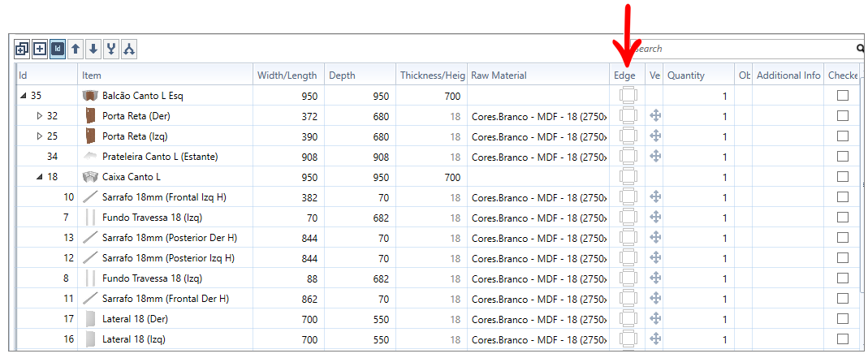Move item up with the up-arrow icon
Screen dimensions: 868x358
76,50
